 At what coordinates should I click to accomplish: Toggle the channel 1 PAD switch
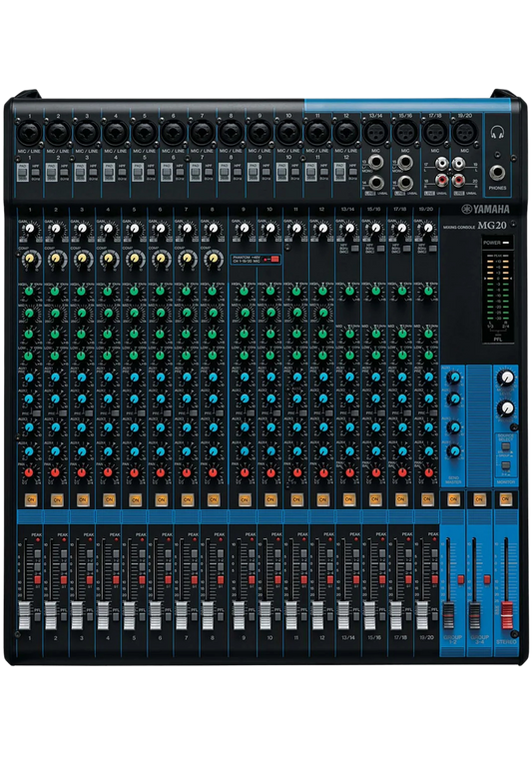click(23, 173)
